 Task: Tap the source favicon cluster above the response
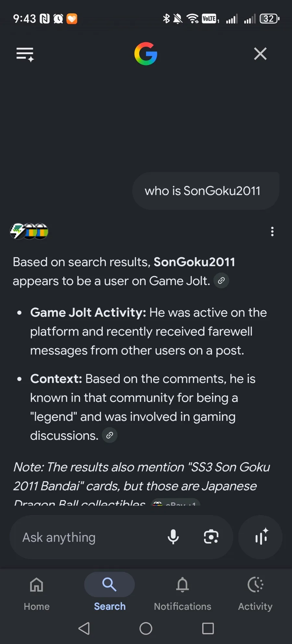point(29,232)
